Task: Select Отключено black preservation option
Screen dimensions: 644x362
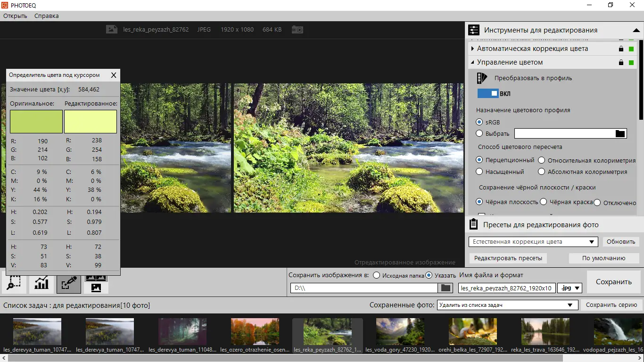Action: pyautogui.click(x=597, y=203)
